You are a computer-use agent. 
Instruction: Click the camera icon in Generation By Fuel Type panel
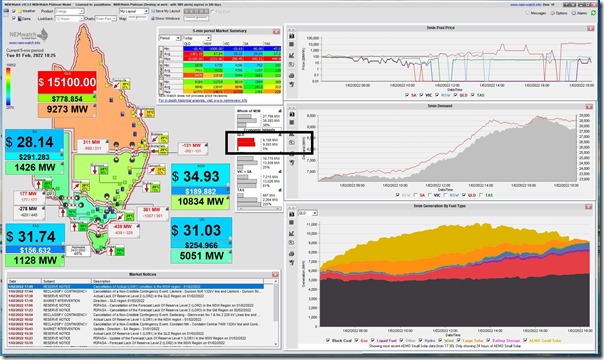(x=292, y=214)
